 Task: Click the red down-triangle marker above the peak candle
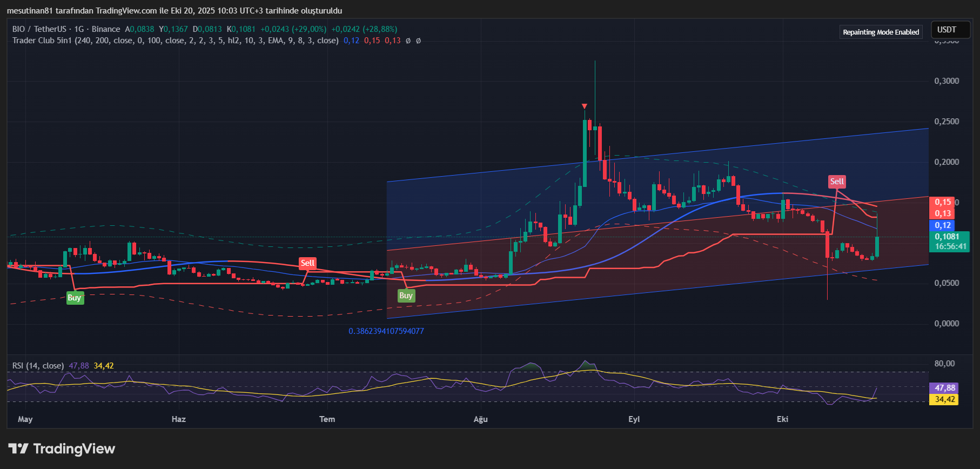[585, 106]
